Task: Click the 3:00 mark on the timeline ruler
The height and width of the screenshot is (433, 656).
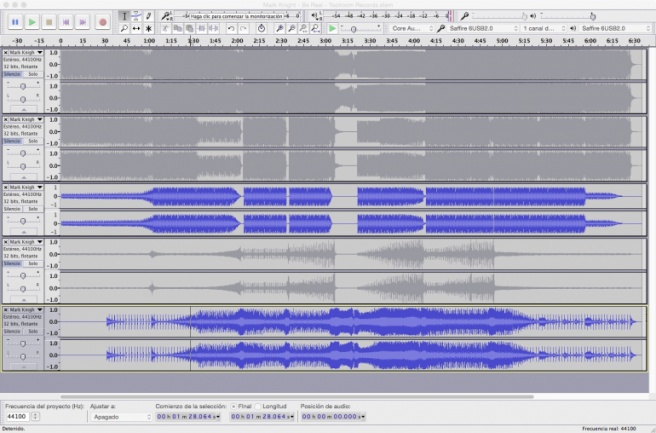Action: (x=325, y=41)
